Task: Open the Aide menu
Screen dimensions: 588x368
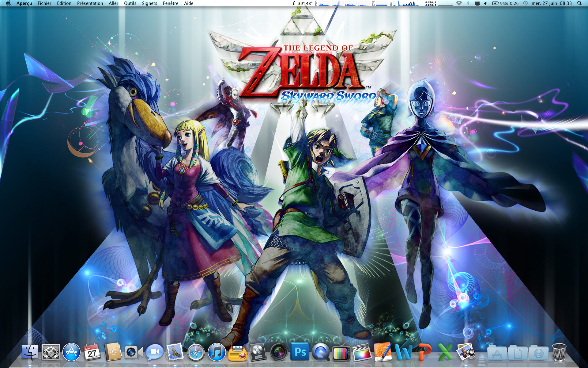Action: 189,3
